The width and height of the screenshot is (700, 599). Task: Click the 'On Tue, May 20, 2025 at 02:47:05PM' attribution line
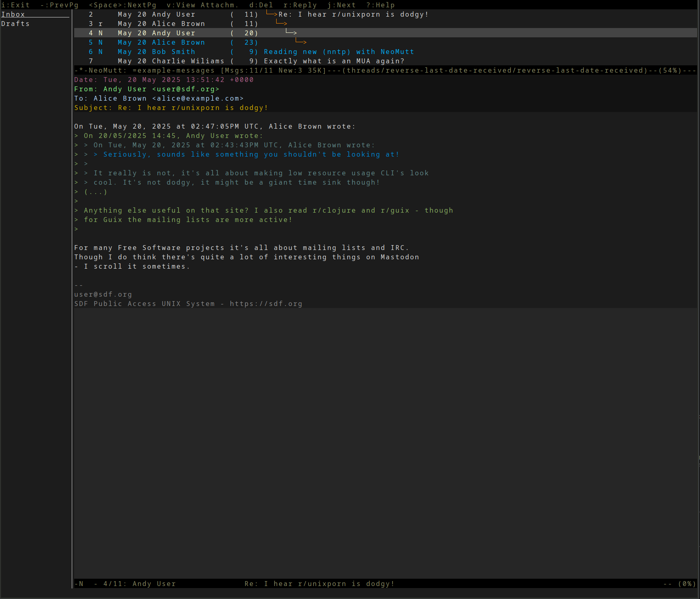point(215,126)
